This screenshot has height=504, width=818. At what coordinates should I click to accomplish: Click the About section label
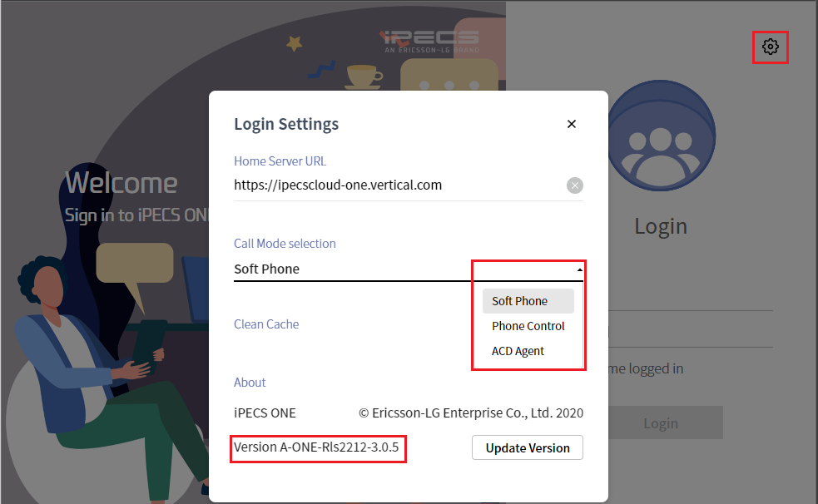click(x=250, y=383)
